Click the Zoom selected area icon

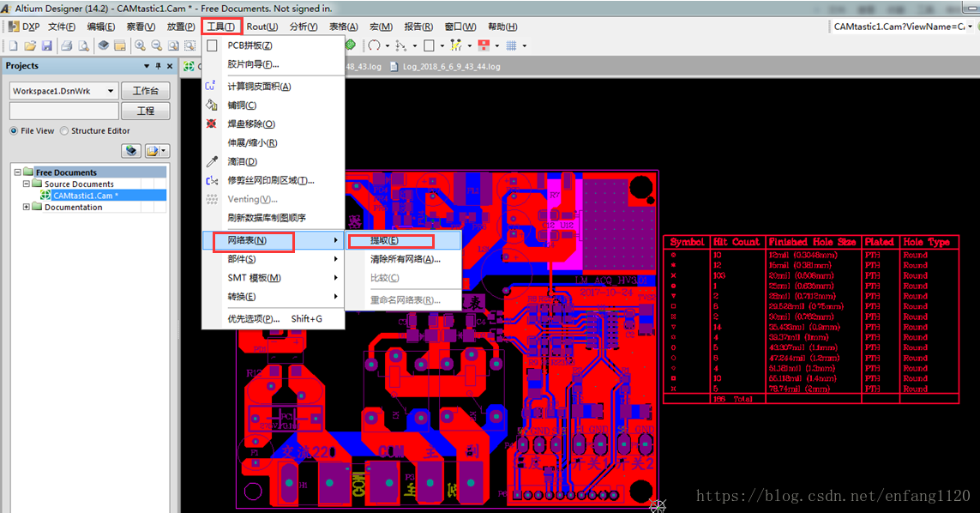point(190,45)
